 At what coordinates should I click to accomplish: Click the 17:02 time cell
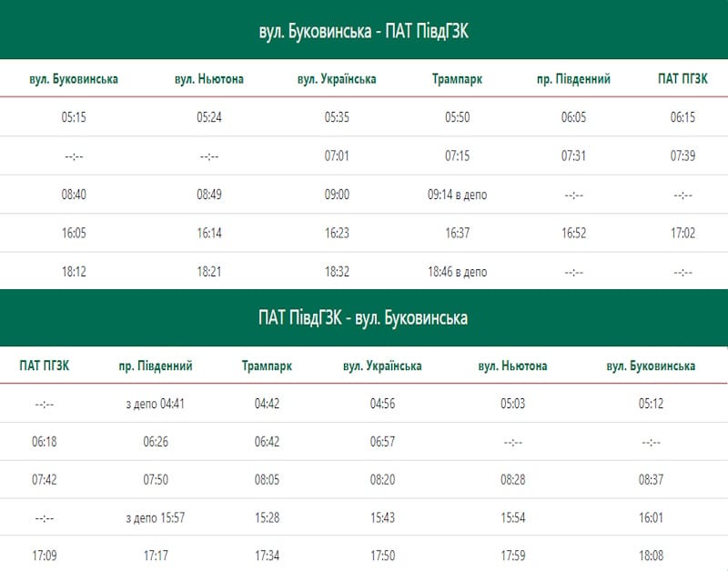[x=682, y=233]
